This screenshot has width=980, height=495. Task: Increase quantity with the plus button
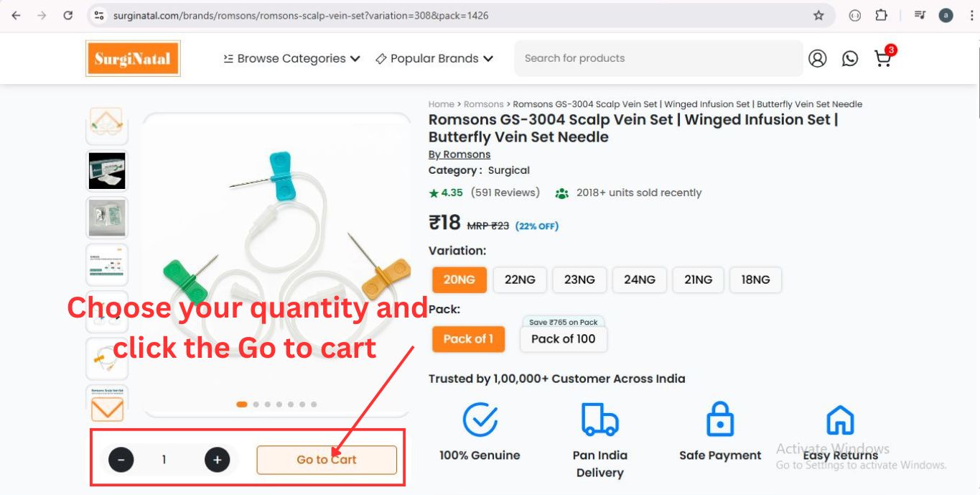(217, 460)
